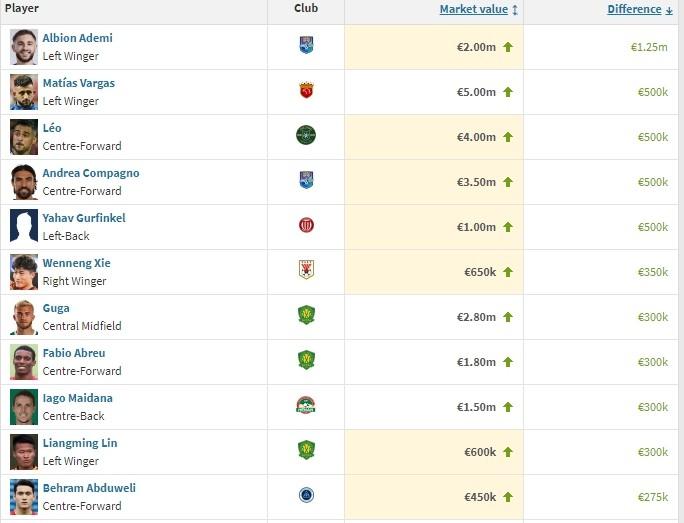Viewport: 684px width, 523px height.
Task: Click club crest in Albion Ademi row
Action: coord(306,45)
